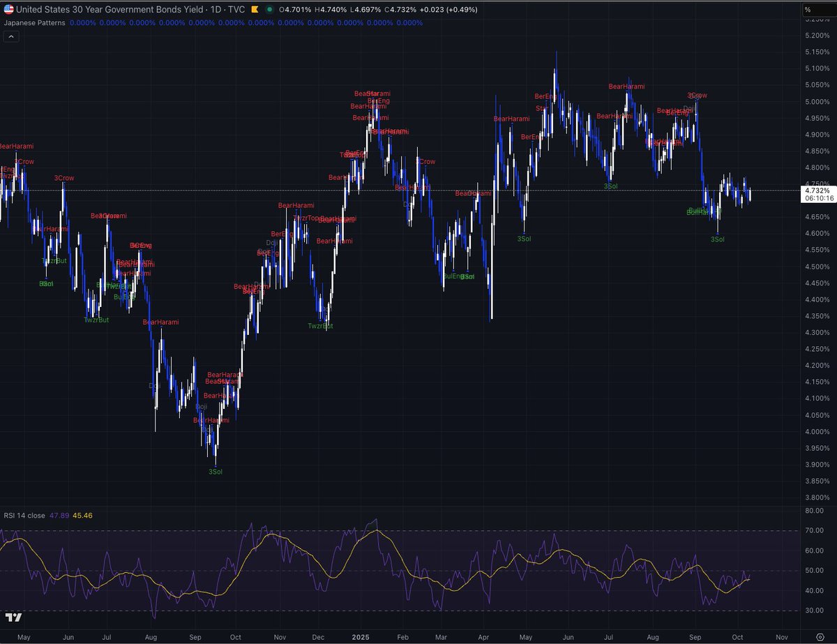
Task: Click the 4.500% price scale label
Action: tap(817, 267)
